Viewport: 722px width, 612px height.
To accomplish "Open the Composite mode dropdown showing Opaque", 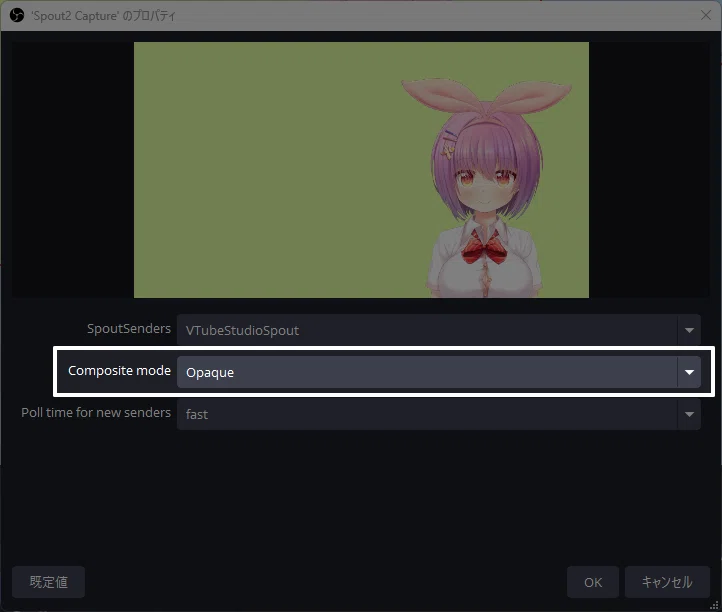I will 438,372.
